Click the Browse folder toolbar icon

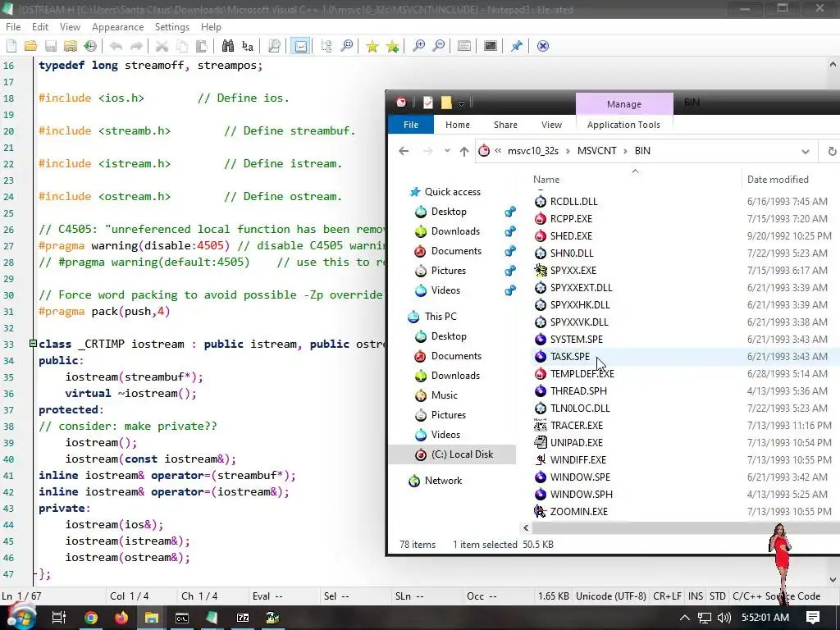pos(71,46)
